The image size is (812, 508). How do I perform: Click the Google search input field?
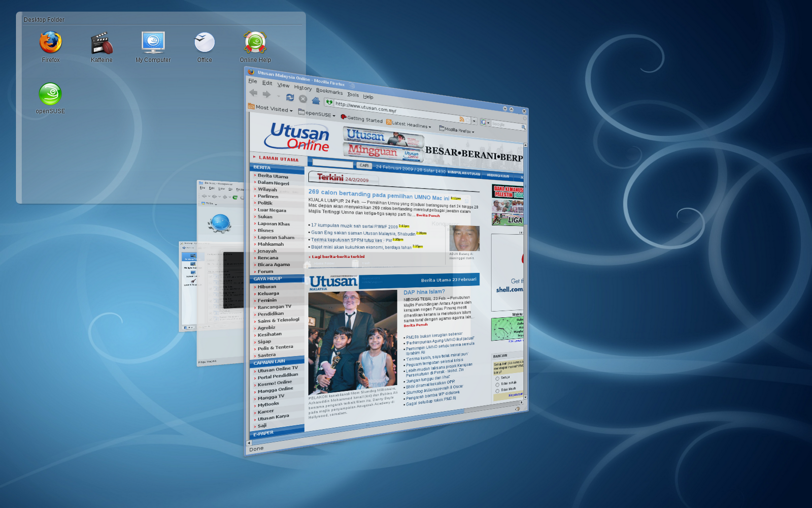click(x=506, y=124)
